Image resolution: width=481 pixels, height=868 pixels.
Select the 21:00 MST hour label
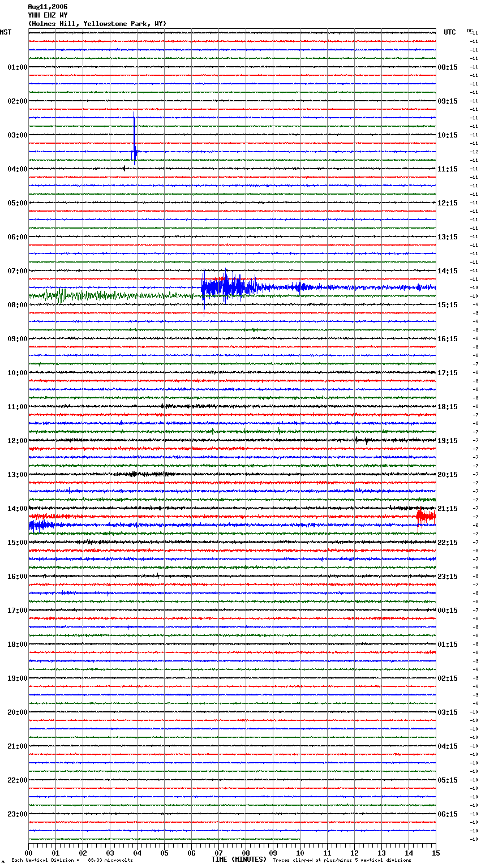[x=18, y=746]
